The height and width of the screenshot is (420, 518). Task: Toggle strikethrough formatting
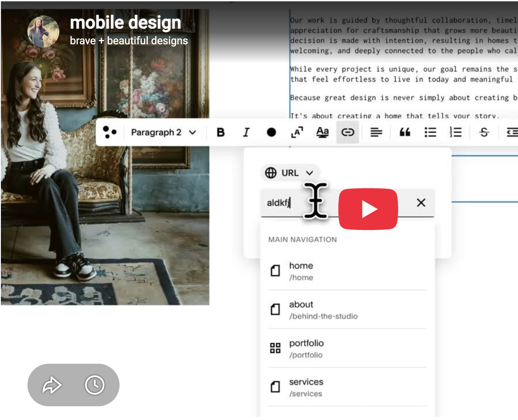pyautogui.click(x=484, y=132)
